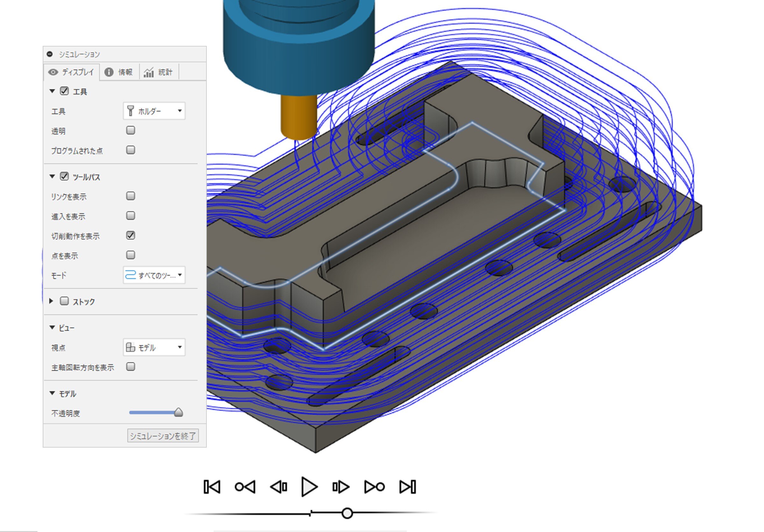764x532 pixels.
Task: Collapse the ビュー section
Action: pos(52,328)
